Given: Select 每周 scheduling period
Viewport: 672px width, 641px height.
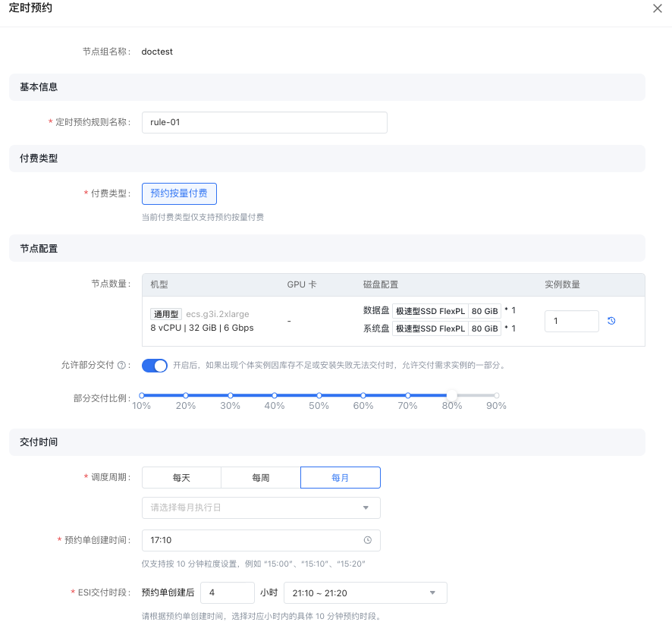Looking at the screenshot, I should [261, 478].
